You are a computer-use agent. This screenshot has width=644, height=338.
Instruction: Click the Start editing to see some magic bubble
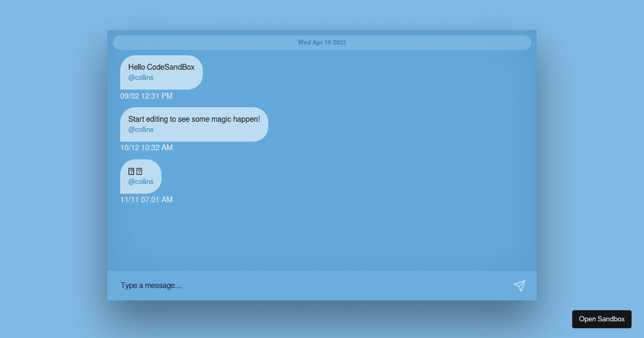[x=194, y=124]
